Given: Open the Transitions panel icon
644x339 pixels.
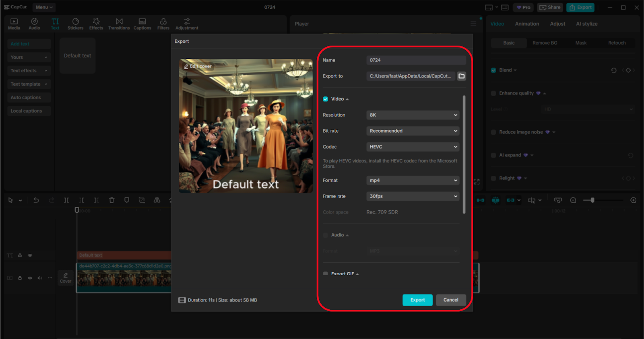Looking at the screenshot, I should pyautogui.click(x=119, y=24).
